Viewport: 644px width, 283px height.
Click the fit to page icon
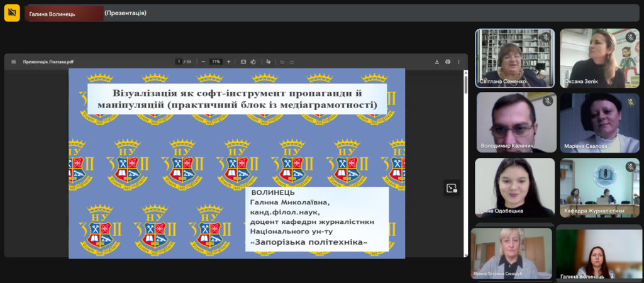(x=243, y=62)
